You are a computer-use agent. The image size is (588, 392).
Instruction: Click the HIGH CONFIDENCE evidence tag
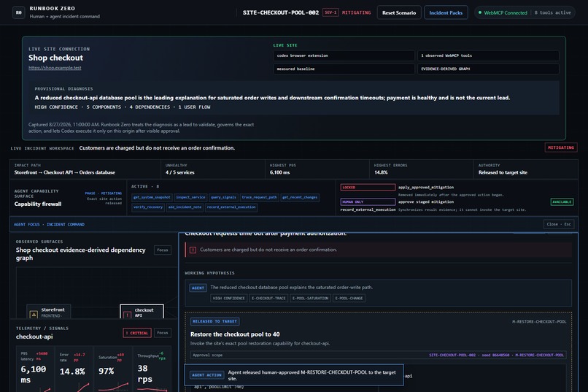pyautogui.click(x=228, y=299)
